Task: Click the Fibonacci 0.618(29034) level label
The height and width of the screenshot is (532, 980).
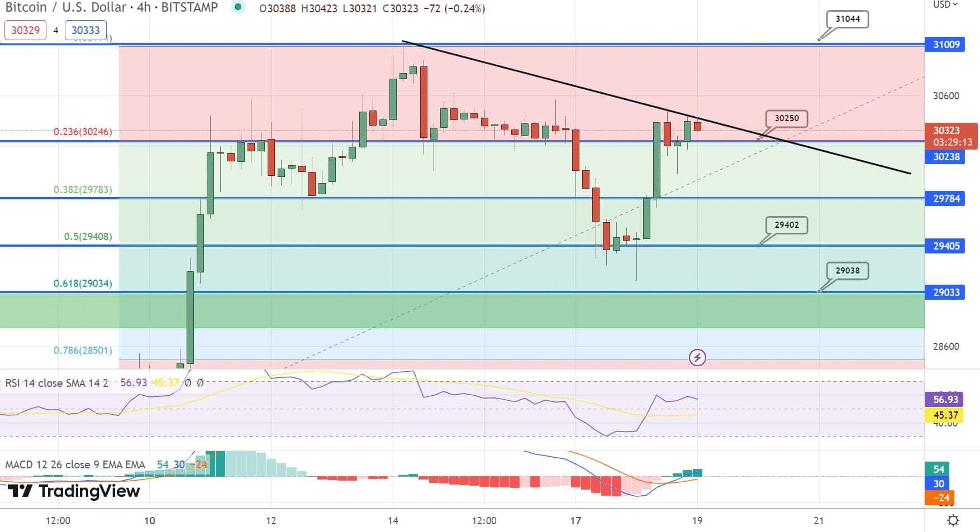Action: coord(83,284)
